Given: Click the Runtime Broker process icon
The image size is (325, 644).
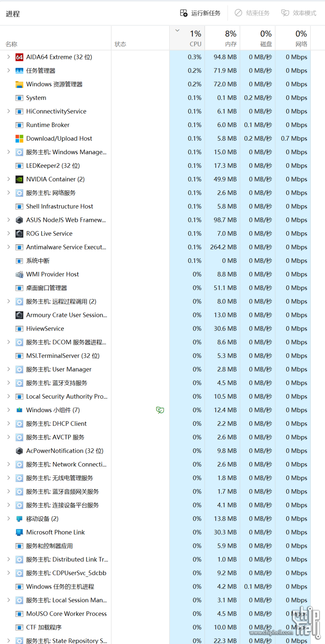Looking at the screenshot, I should [20, 125].
